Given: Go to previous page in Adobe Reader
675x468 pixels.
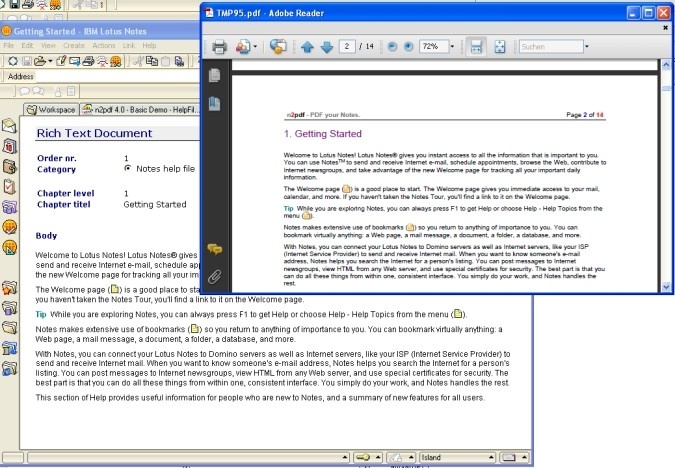Looking at the screenshot, I should pyautogui.click(x=307, y=47).
